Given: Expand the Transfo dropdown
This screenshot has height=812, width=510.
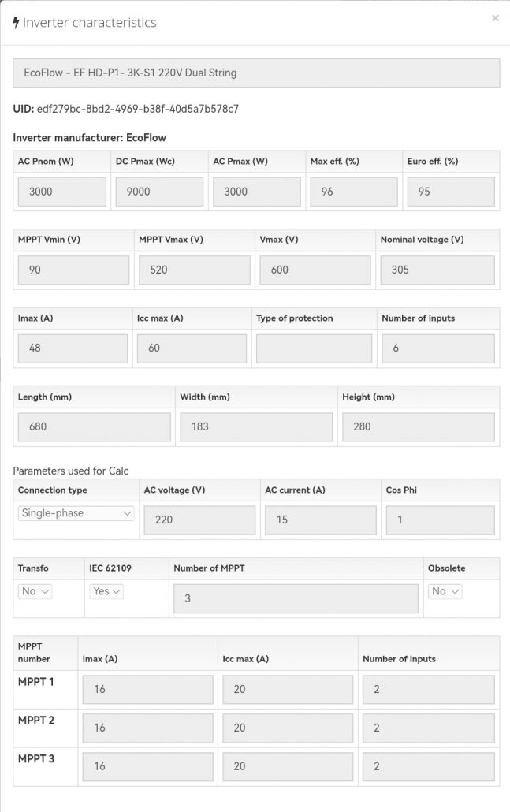Looking at the screenshot, I should (x=35, y=591).
